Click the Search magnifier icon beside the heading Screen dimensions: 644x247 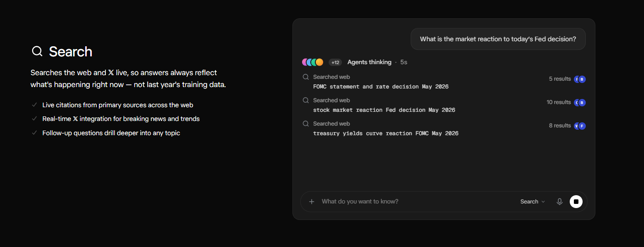pos(37,51)
